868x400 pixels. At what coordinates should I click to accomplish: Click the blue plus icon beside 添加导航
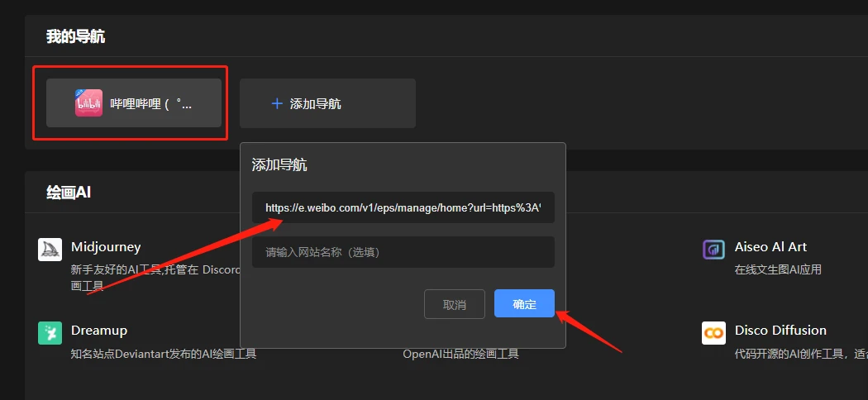click(277, 103)
